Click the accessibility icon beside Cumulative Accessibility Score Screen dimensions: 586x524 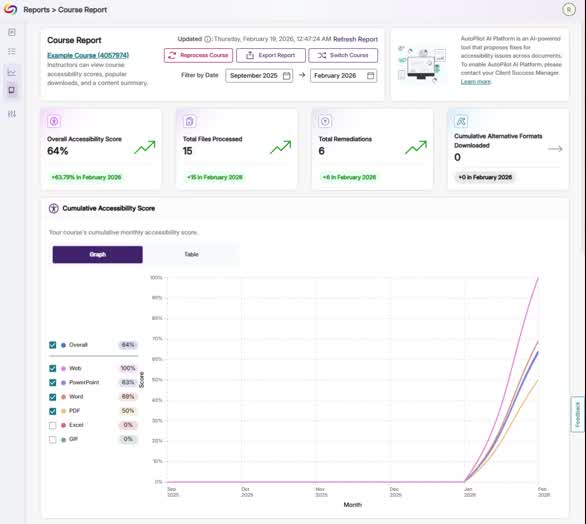53,209
